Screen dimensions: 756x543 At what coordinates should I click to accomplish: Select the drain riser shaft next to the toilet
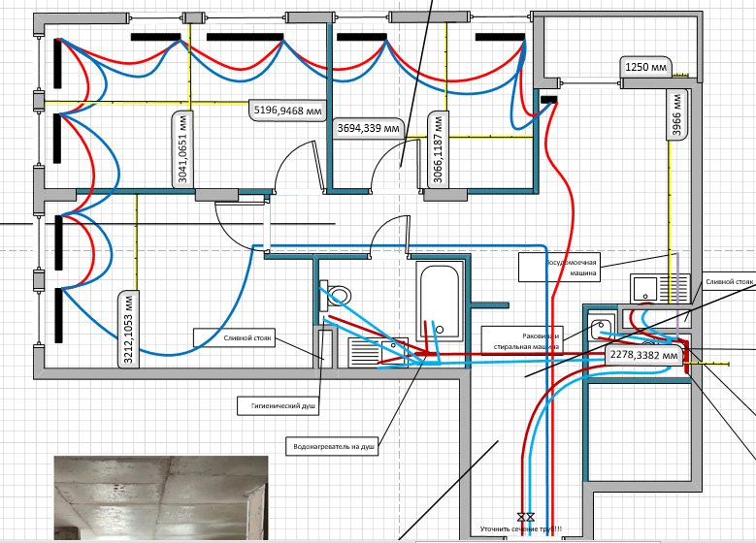tap(324, 348)
